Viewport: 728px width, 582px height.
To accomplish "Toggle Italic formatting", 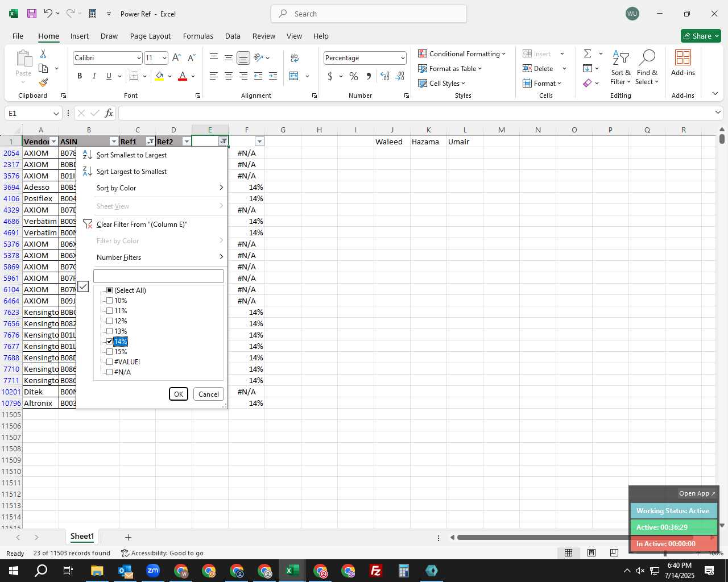I will (x=94, y=76).
